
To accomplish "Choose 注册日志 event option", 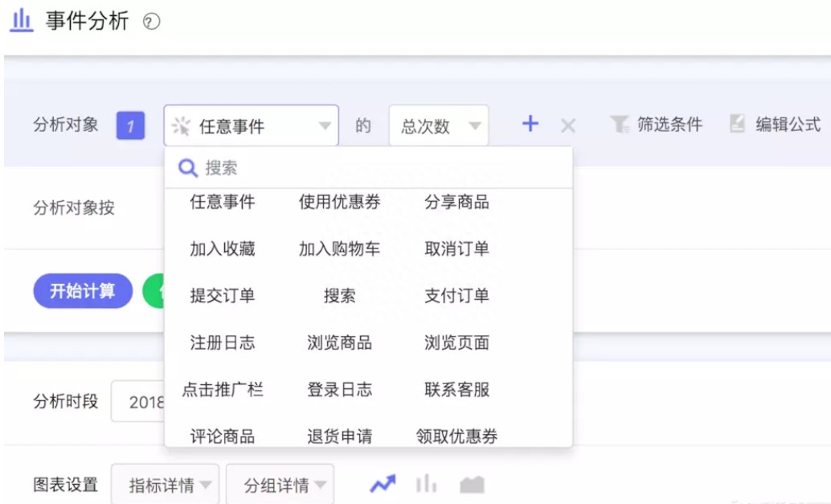I will click(223, 342).
